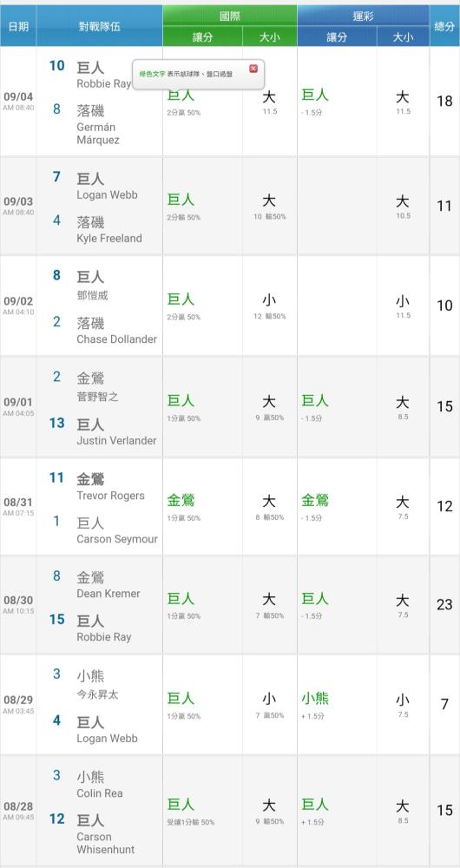Close the green text tooltip popup
Viewport: 460px width, 868px height.
tap(253, 69)
